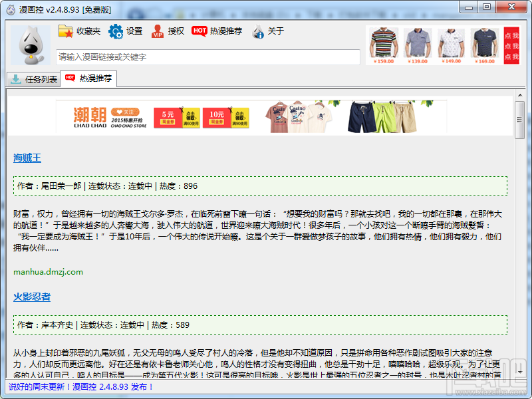Click the 火影忍者 description paragraph
The width and height of the screenshot is (532, 399).
pyautogui.click(x=258, y=364)
